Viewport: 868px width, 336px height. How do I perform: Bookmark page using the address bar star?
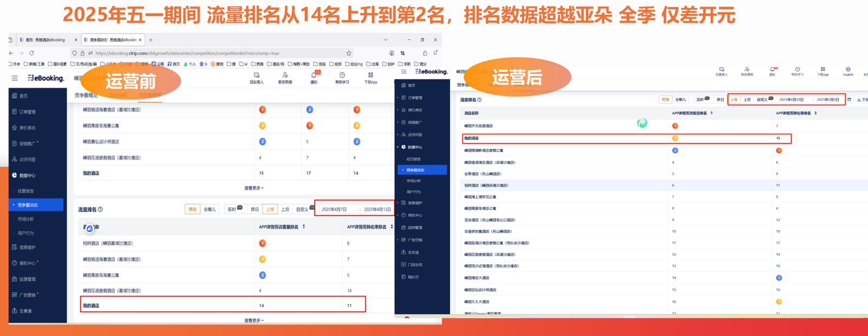tap(349, 53)
